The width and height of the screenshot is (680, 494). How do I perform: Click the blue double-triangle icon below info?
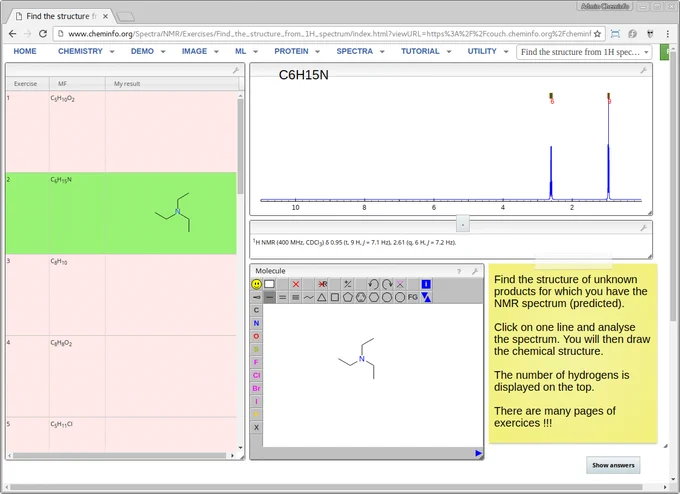[426, 298]
